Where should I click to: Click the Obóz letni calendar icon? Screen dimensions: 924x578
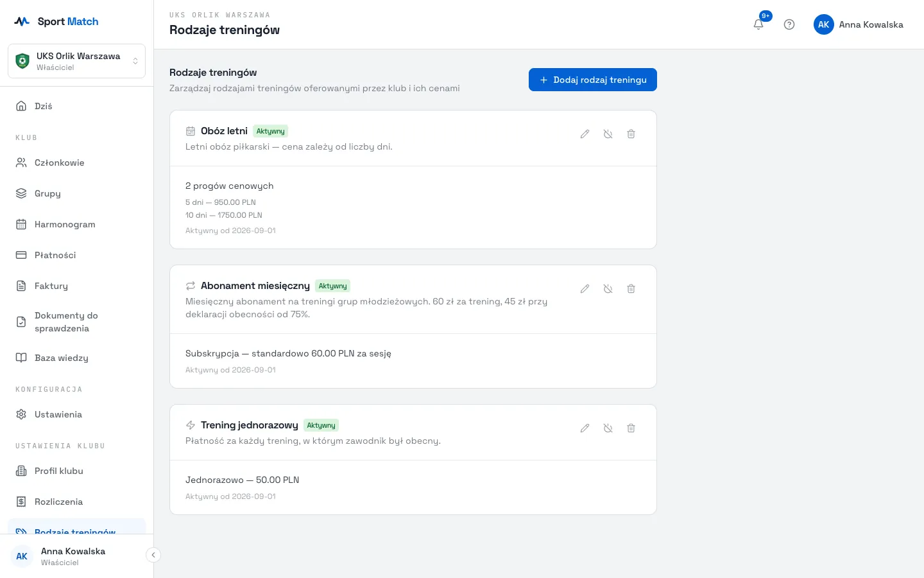coord(191,131)
